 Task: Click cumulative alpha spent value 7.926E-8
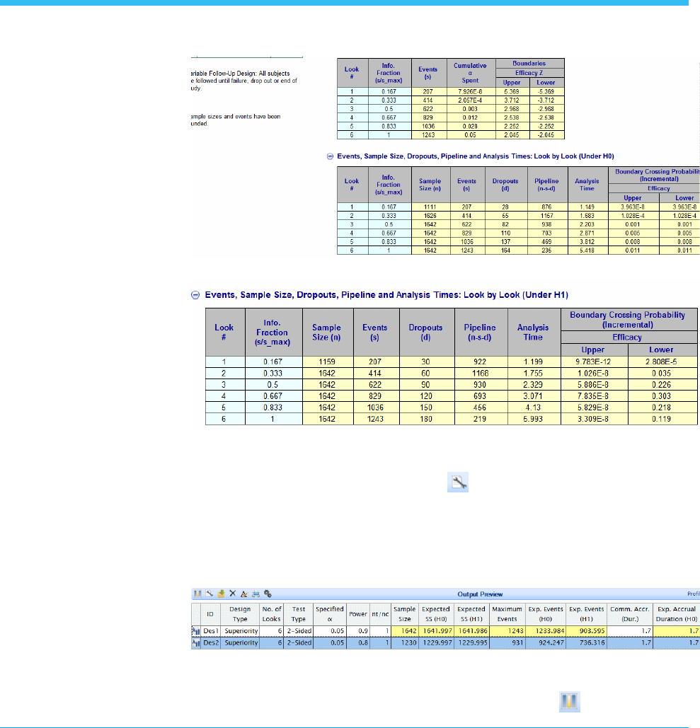pos(470,92)
